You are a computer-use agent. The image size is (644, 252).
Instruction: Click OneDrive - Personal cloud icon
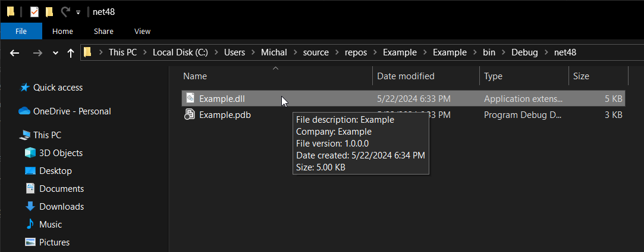click(x=24, y=111)
